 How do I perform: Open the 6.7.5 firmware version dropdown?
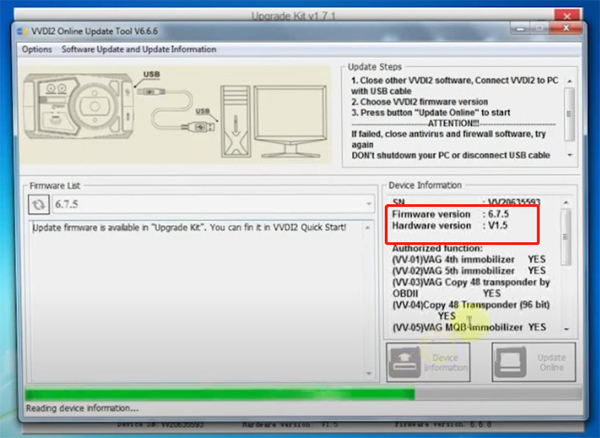click(213, 204)
